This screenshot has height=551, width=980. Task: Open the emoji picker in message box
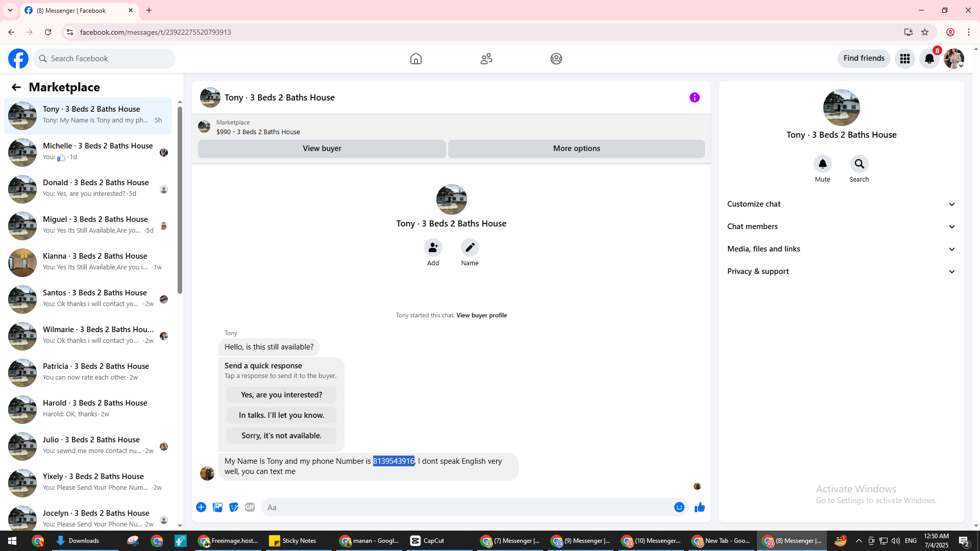679,507
